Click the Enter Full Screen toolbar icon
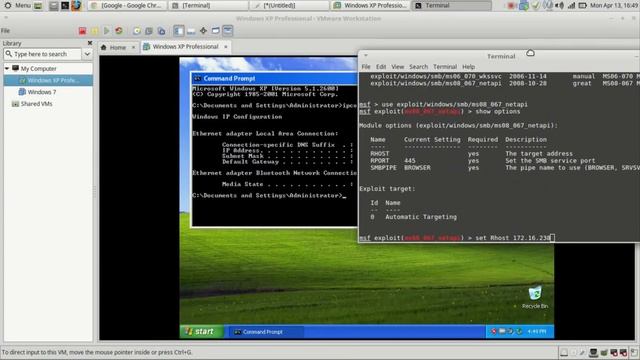The height and width of the screenshot is (360, 640). 203,31
